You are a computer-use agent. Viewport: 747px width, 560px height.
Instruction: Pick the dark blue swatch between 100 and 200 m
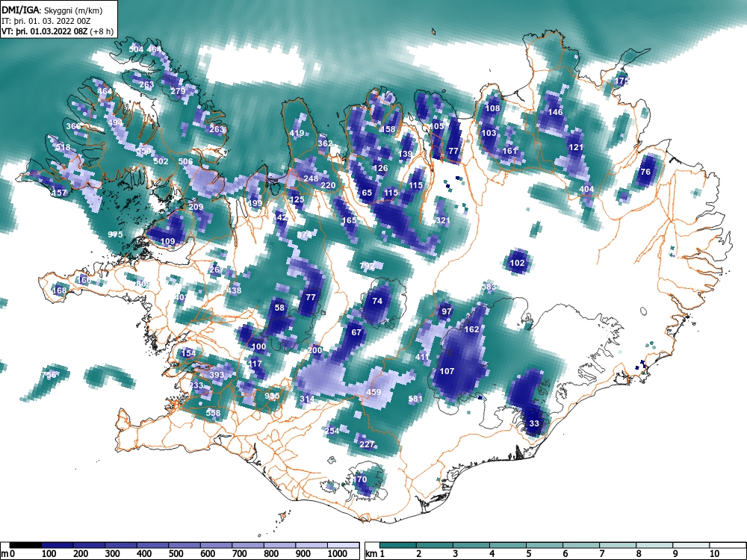58,545
